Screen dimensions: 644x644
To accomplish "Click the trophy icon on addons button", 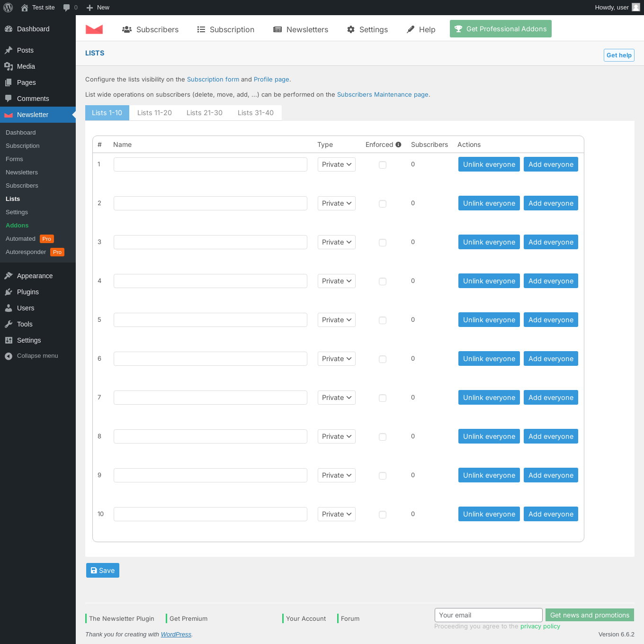I will pyautogui.click(x=458, y=29).
